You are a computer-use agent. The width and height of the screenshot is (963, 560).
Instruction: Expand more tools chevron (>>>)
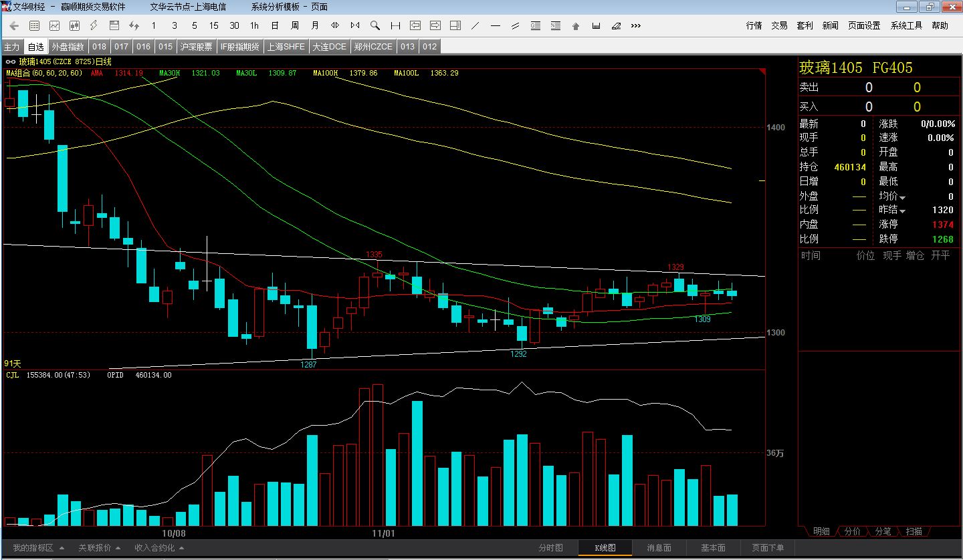(636, 25)
